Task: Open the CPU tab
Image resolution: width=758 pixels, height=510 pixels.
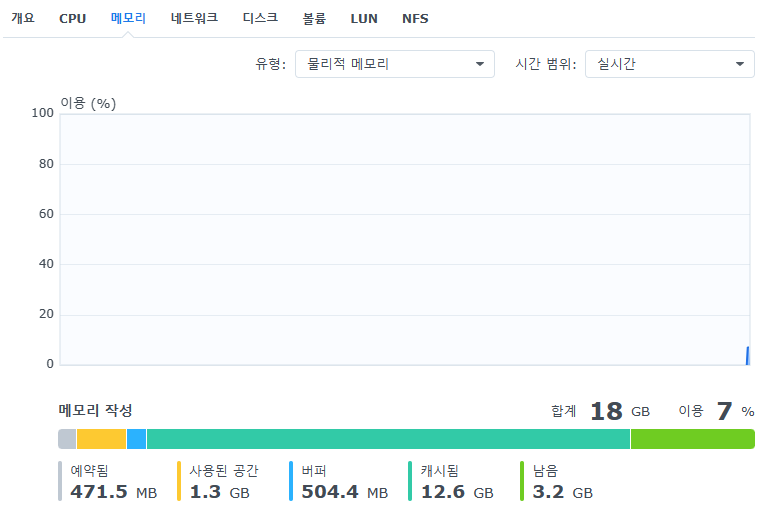Action: pos(73,19)
